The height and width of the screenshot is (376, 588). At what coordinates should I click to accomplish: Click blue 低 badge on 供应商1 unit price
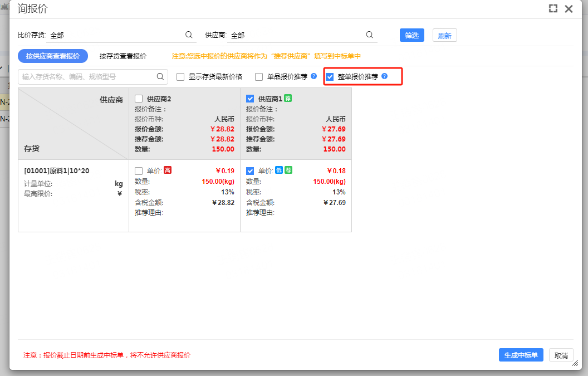279,170
